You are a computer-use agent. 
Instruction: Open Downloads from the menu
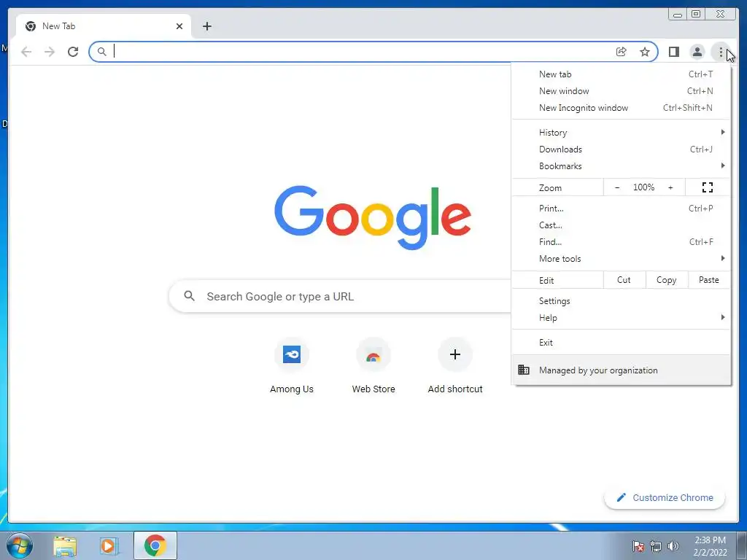[621, 149]
